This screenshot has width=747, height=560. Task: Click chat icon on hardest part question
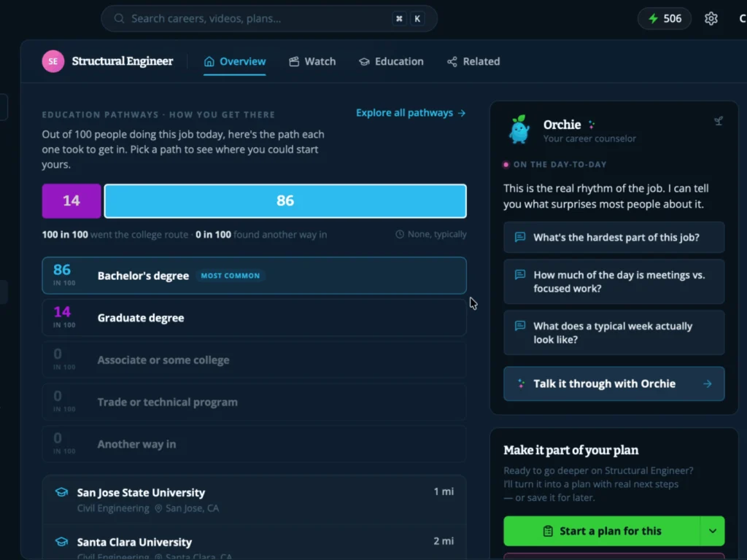(x=520, y=237)
